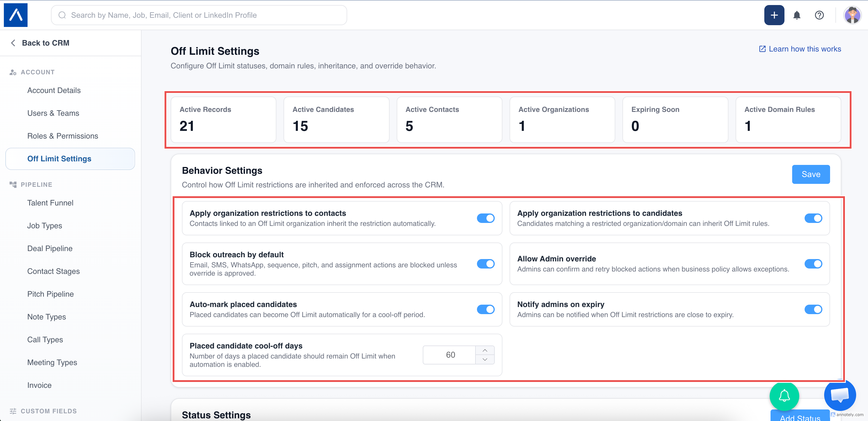Click the Active Contacts card showing 5
Viewport: 868px width, 421px height.
(x=449, y=120)
